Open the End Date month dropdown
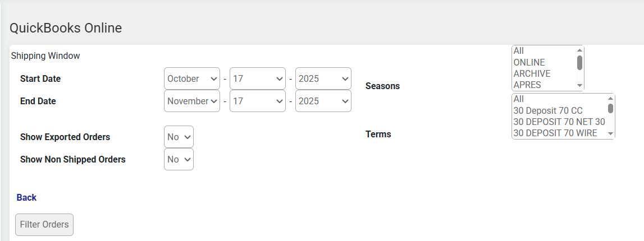This screenshot has height=241, width=644. pos(192,101)
